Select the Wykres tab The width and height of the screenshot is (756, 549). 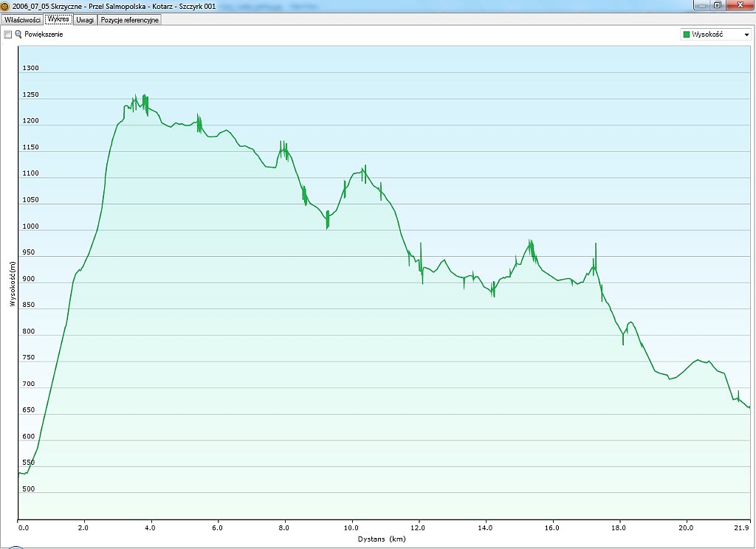(58, 20)
